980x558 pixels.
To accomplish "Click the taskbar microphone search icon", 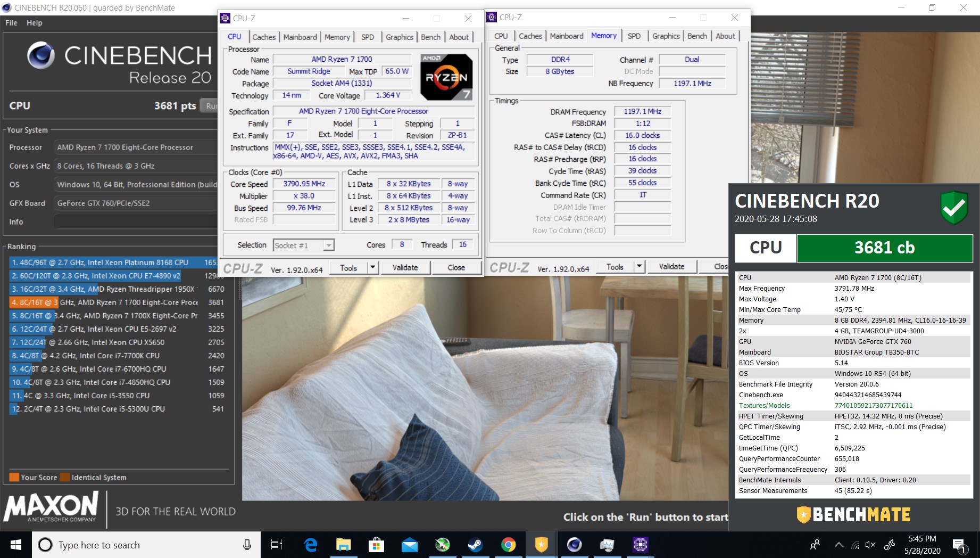I will (247, 545).
